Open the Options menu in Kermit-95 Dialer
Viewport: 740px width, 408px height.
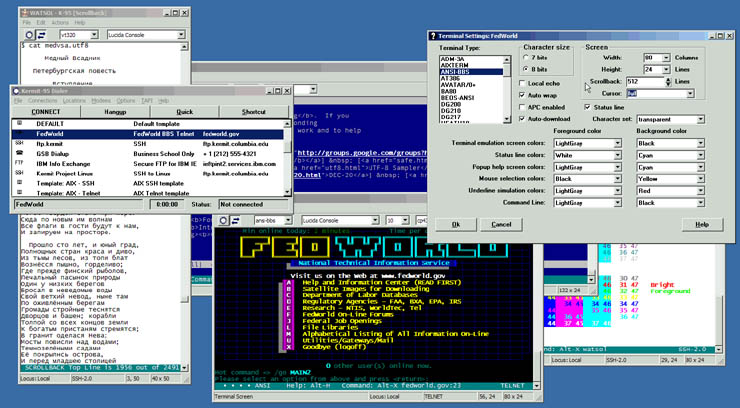127,100
